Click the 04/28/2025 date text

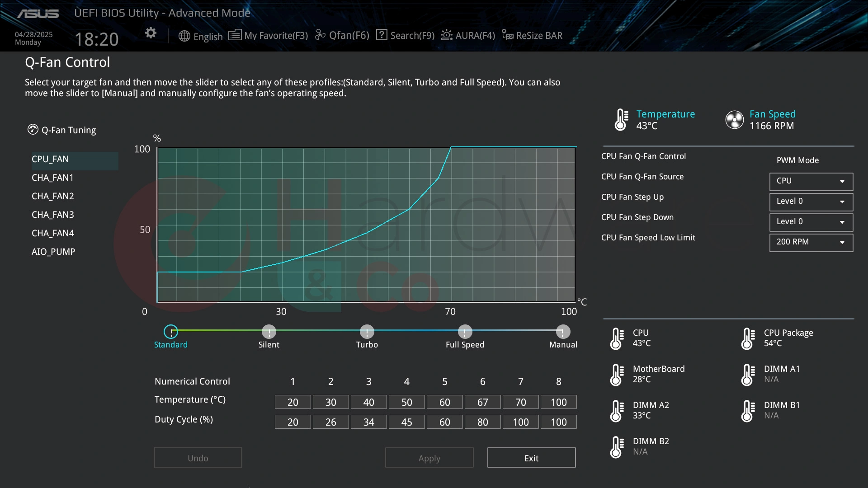click(34, 34)
